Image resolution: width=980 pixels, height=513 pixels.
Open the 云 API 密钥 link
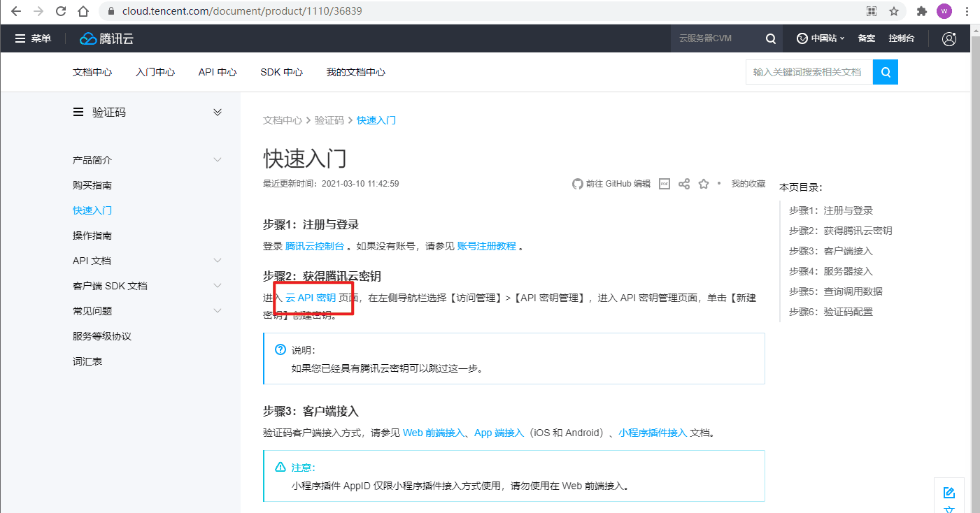311,298
